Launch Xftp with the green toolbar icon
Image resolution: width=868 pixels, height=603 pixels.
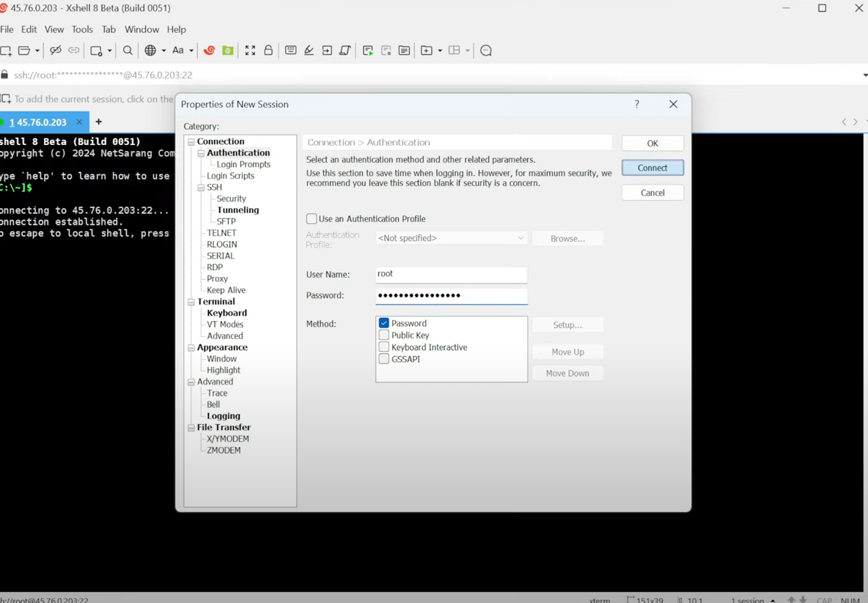227,50
